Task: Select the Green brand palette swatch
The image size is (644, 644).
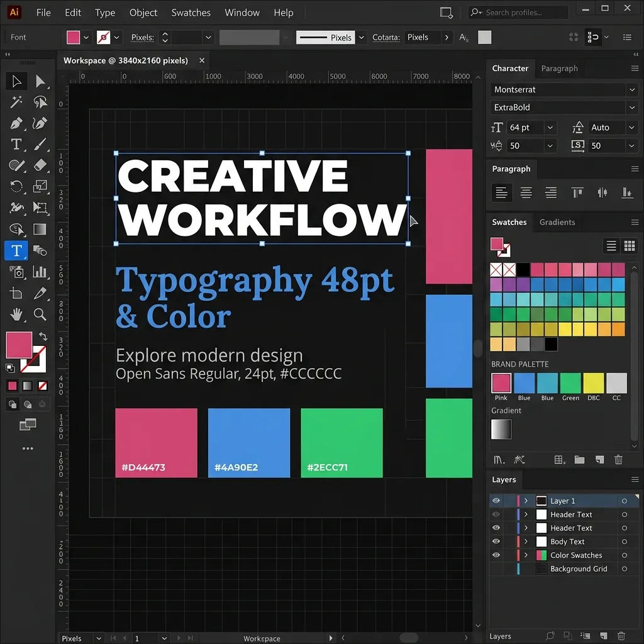Action: click(570, 383)
